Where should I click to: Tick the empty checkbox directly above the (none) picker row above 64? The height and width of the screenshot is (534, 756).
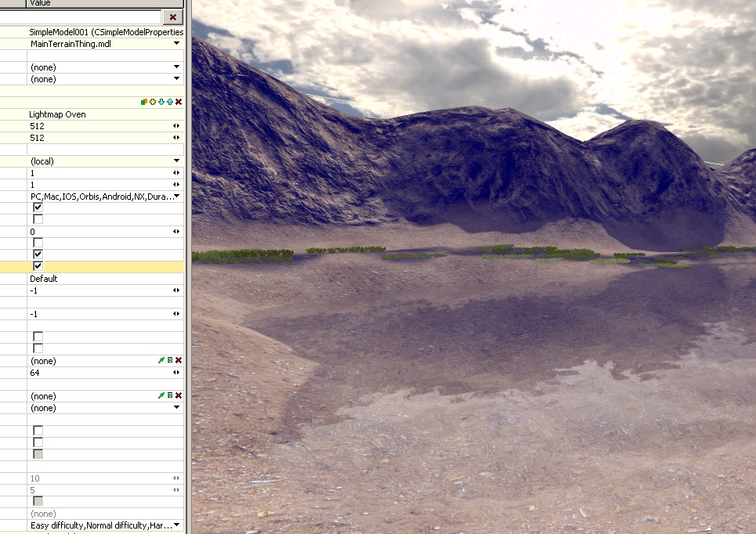[x=38, y=348]
